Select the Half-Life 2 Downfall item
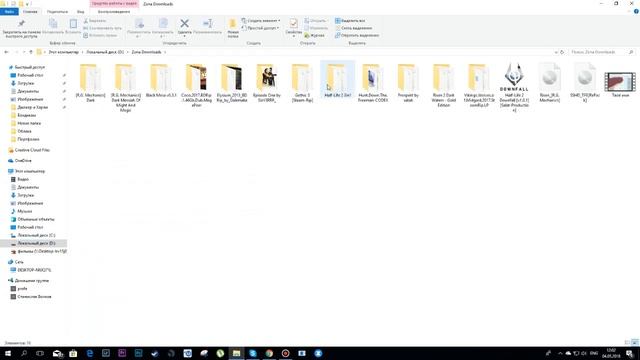The width and height of the screenshot is (640, 360). click(x=514, y=87)
